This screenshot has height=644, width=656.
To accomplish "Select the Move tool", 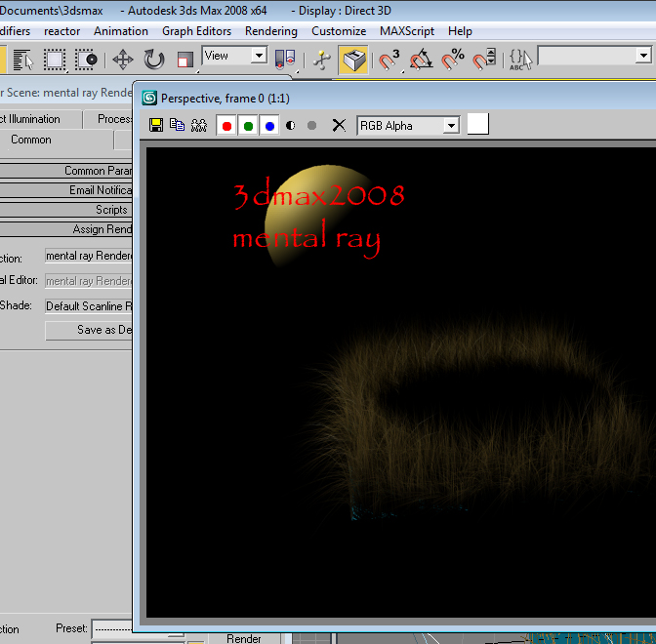I will tap(123, 60).
